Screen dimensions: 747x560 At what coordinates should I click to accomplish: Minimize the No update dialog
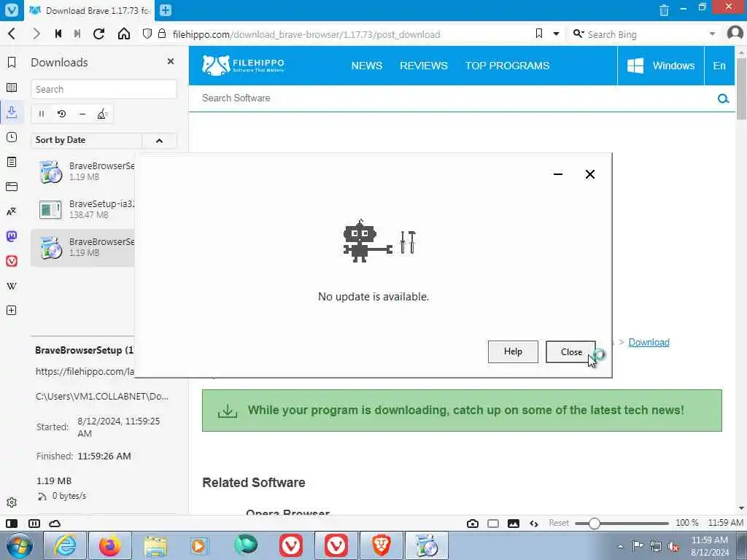[x=558, y=174]
